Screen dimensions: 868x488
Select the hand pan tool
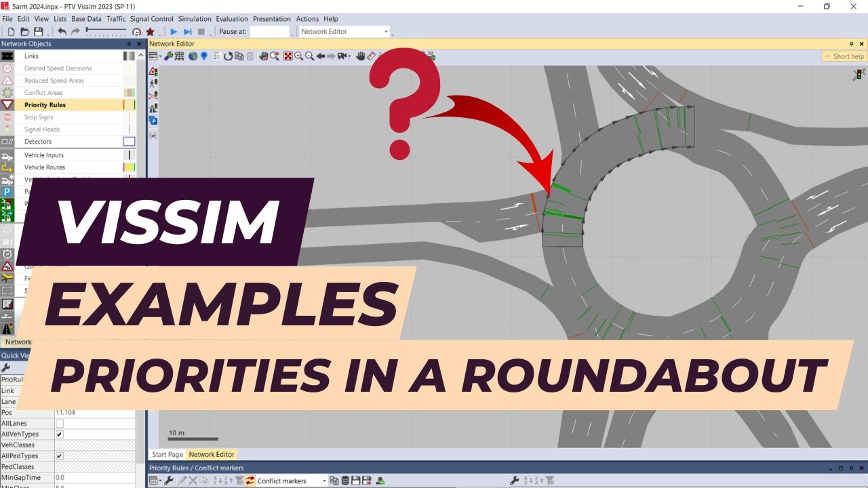(361, 56)
